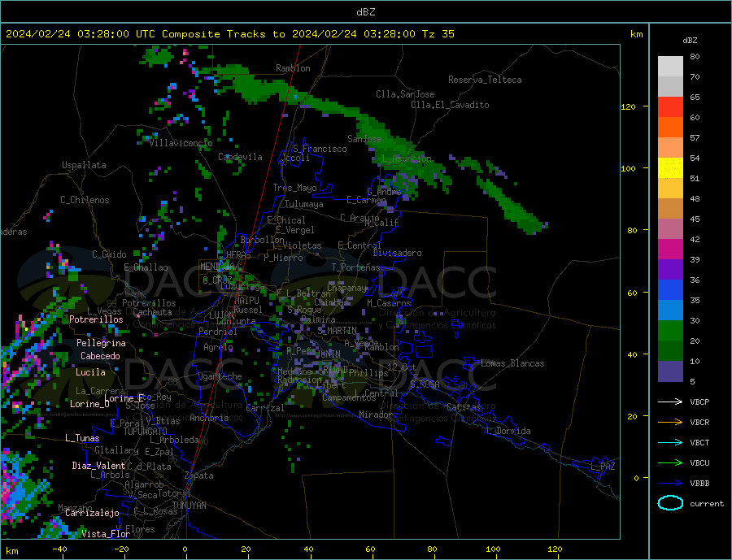Click the 'VBCP' legend label
732x560 pixels.
click(x=699, y=402)
